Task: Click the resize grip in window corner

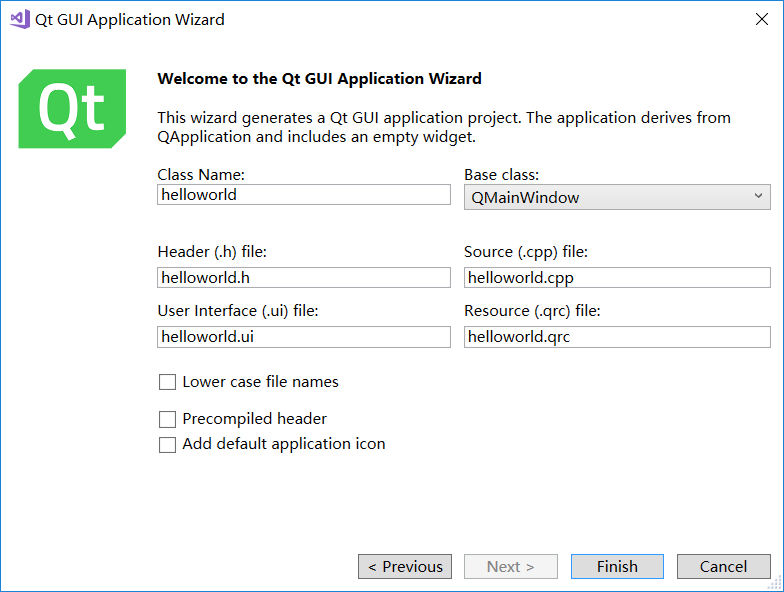Action: 776,584
